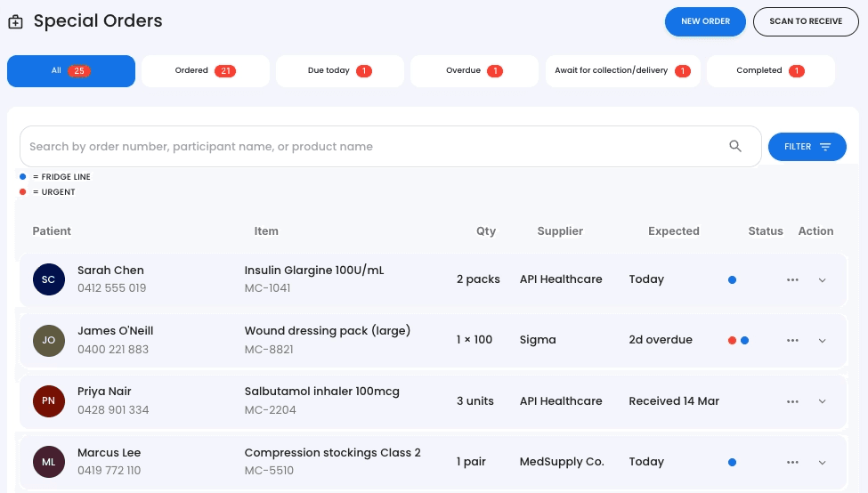Select the Overdue tab

(474, 71)
